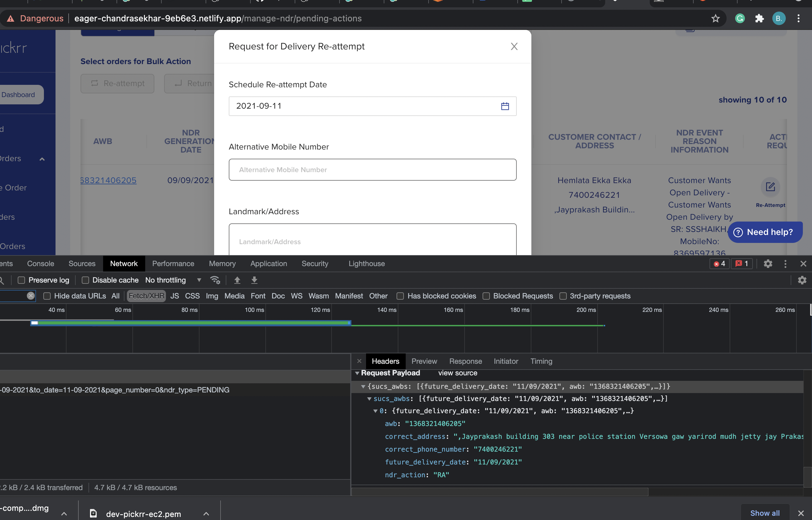Image resolution: width=812 pixels, height=520 pixels.
Task: Open dev-pickrr-ec2.pem download options chevron
Action: [x=206, y=514]
